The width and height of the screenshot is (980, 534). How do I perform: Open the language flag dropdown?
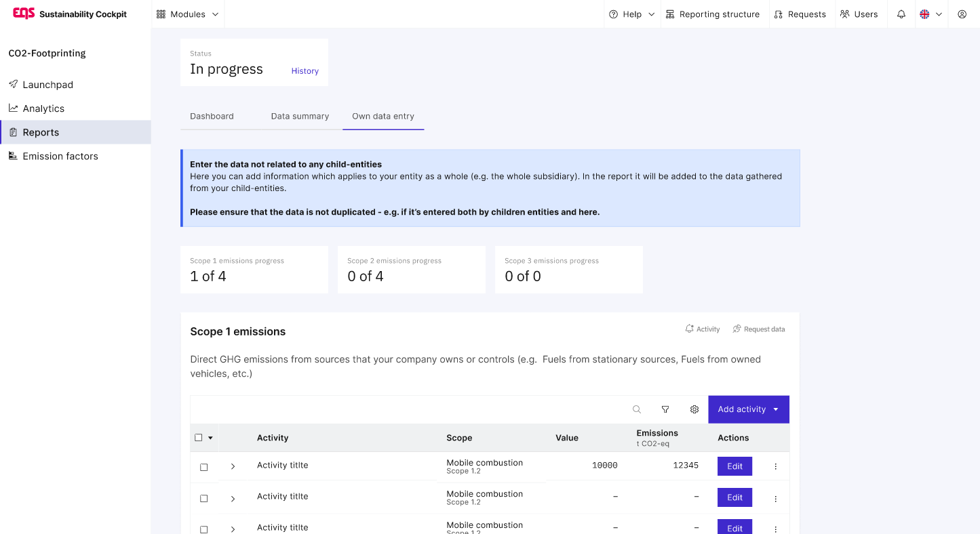click(x=930, y=14)
